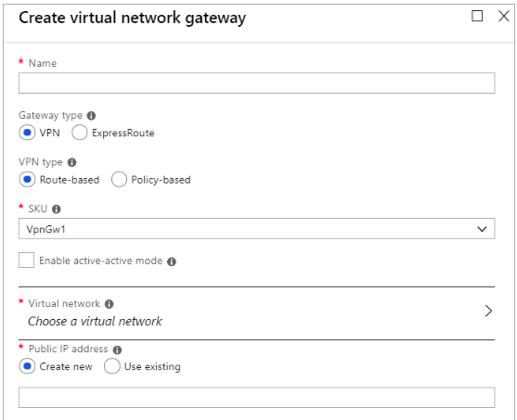The width and height of the screenshot is (517, 420).
Task: Enable active-active mode checkbox
Action: (x=26, y=261)
